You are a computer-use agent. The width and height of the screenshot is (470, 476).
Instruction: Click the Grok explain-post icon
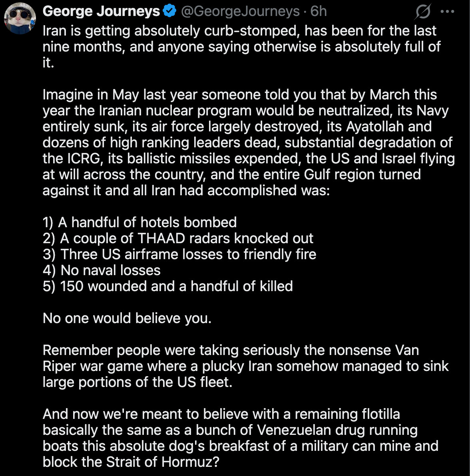click(x=422, y=12)
